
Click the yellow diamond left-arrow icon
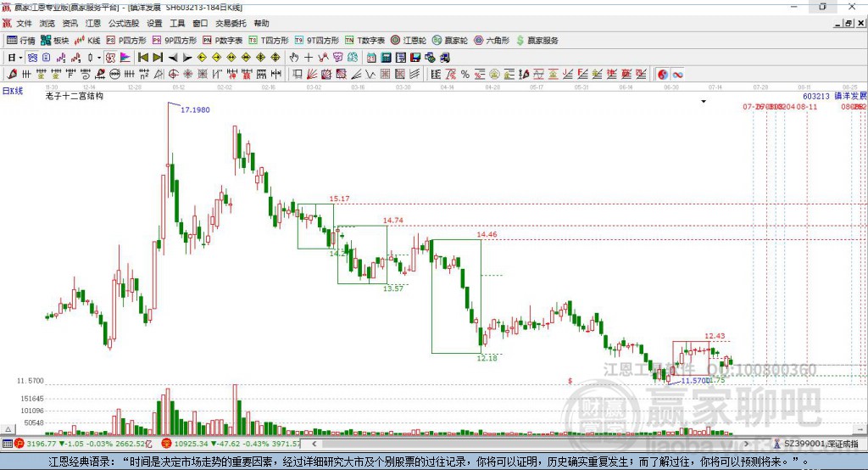coord(202,58)
